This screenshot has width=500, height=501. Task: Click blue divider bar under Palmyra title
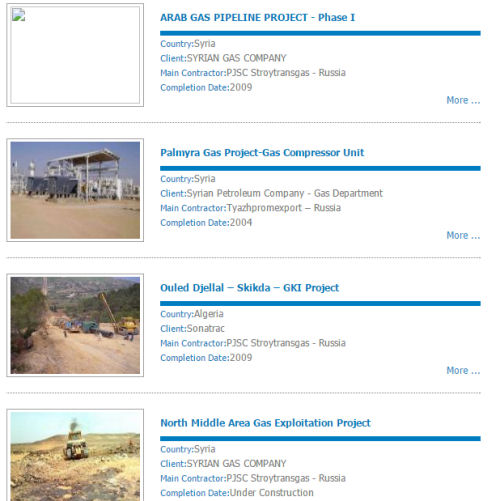[x=320, y=168]
